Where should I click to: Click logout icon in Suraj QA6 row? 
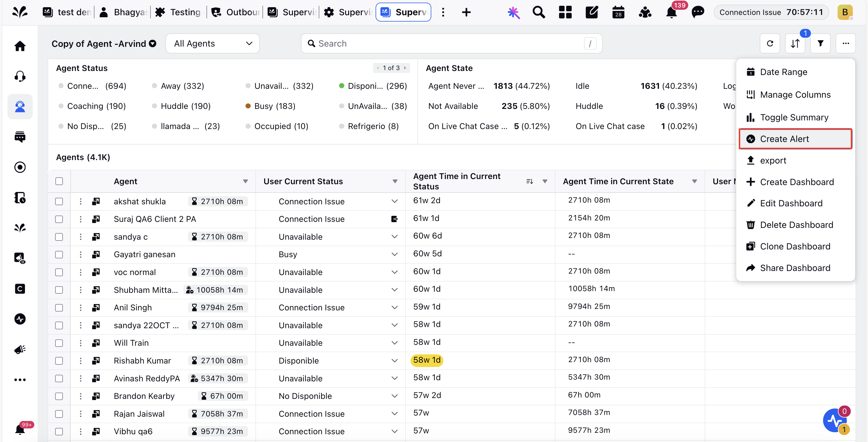tap(394, 219)
